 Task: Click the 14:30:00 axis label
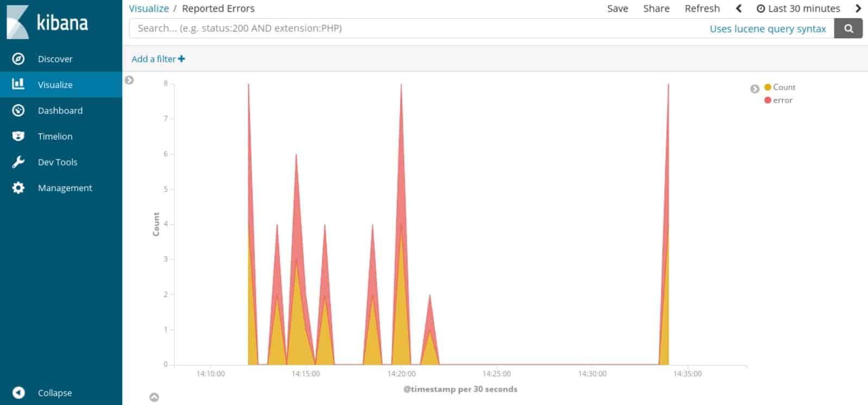592,374
